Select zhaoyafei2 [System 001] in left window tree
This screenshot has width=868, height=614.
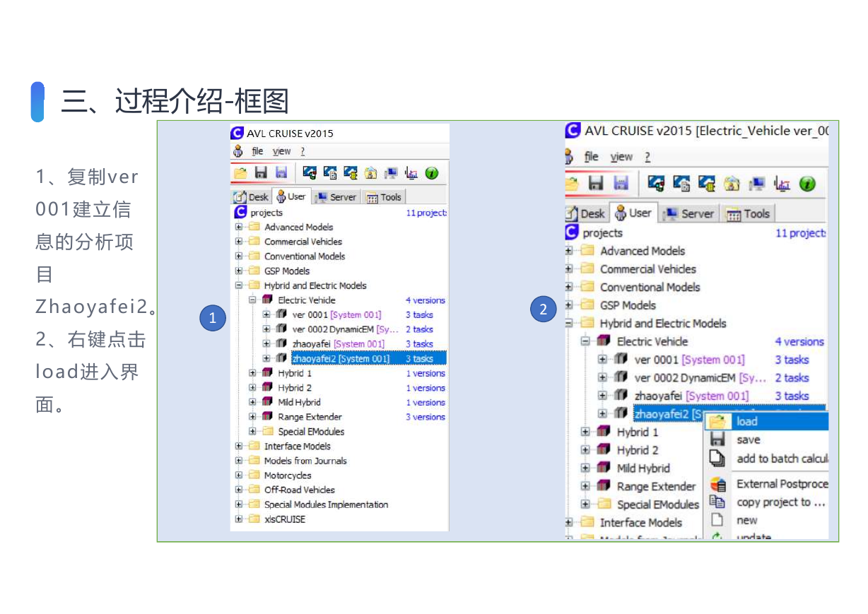click(x=341, y=359)
